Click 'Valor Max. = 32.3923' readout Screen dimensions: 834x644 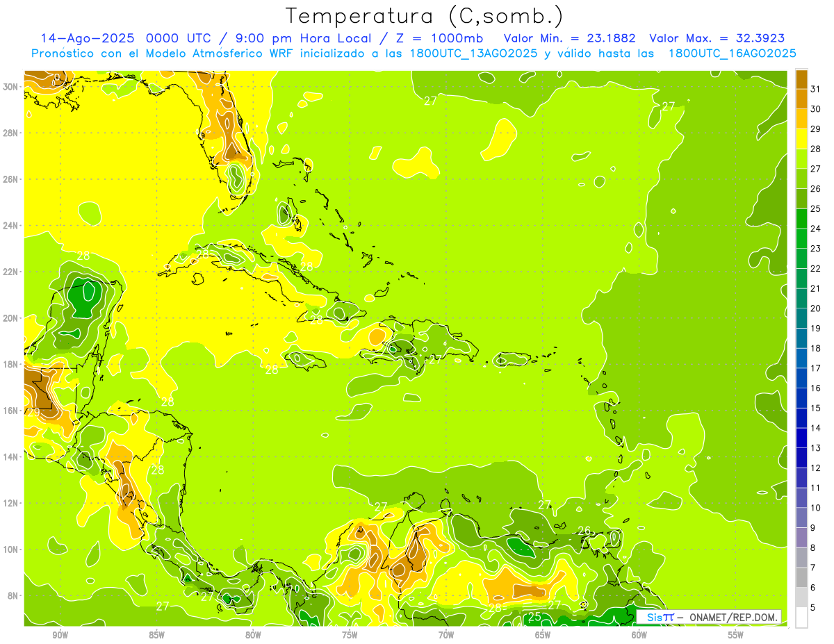pos(717,38)
